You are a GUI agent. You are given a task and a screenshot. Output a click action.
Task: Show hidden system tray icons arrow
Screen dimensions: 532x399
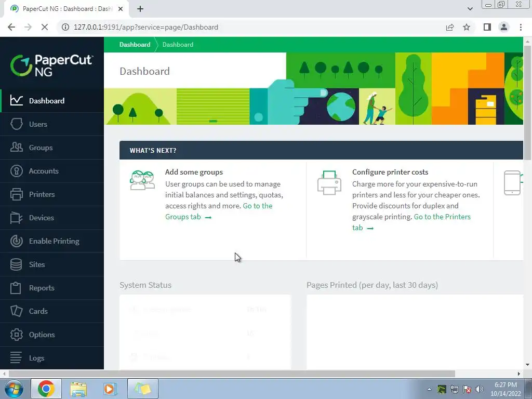coord(429,389)
